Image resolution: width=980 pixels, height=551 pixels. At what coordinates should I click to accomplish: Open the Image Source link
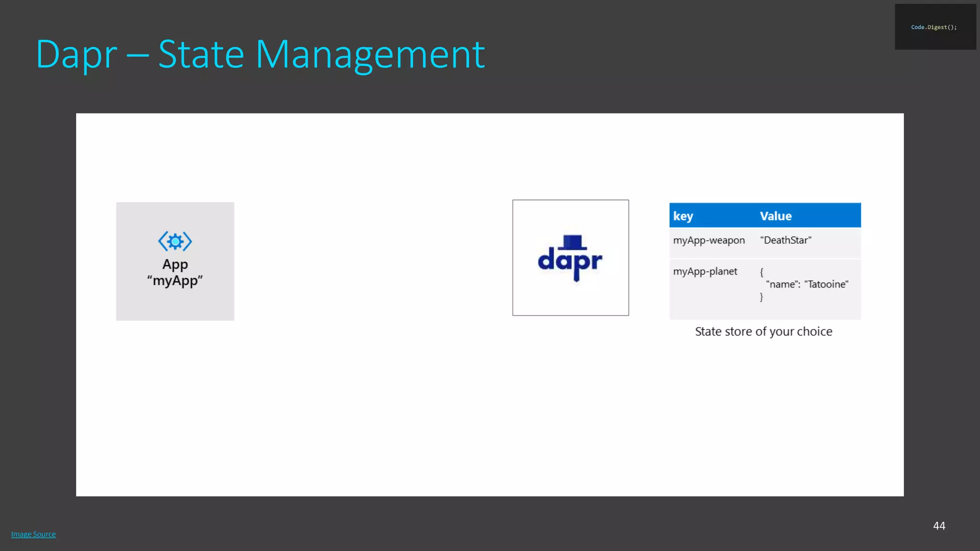[33, 534]
